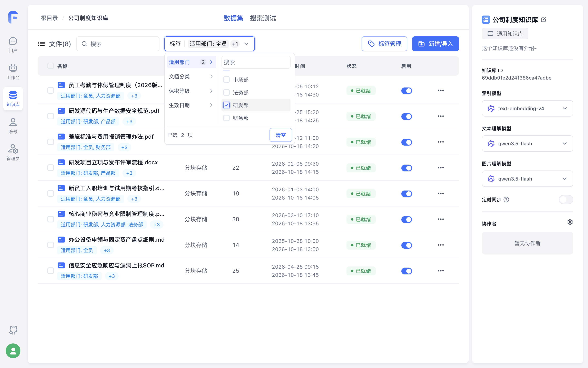Screen dimensions: 588x368
Task: Select the checkbox for 新员工入职培训与试用期考核指引 row
Action: [51, 193]
